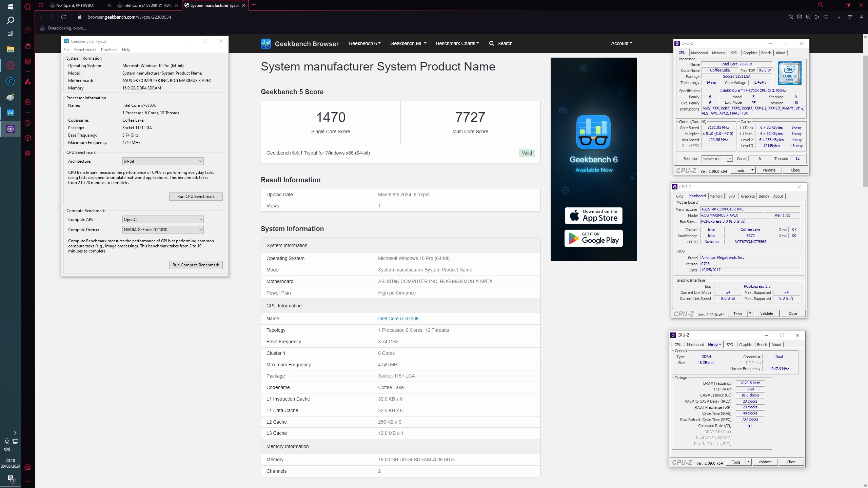This screenshot has width=868, height=488.
Task: Open the Intel Core i7-8700K link
Action: pos(398,319)
